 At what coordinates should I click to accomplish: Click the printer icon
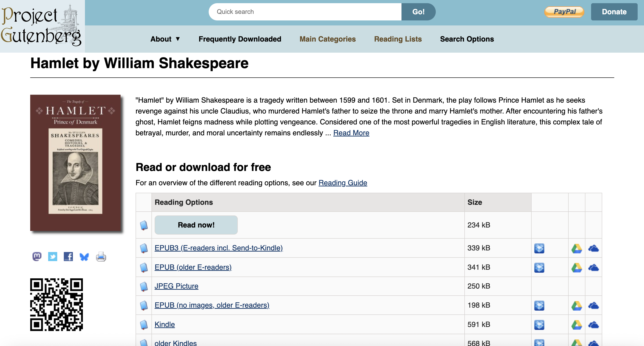[101, 257]
